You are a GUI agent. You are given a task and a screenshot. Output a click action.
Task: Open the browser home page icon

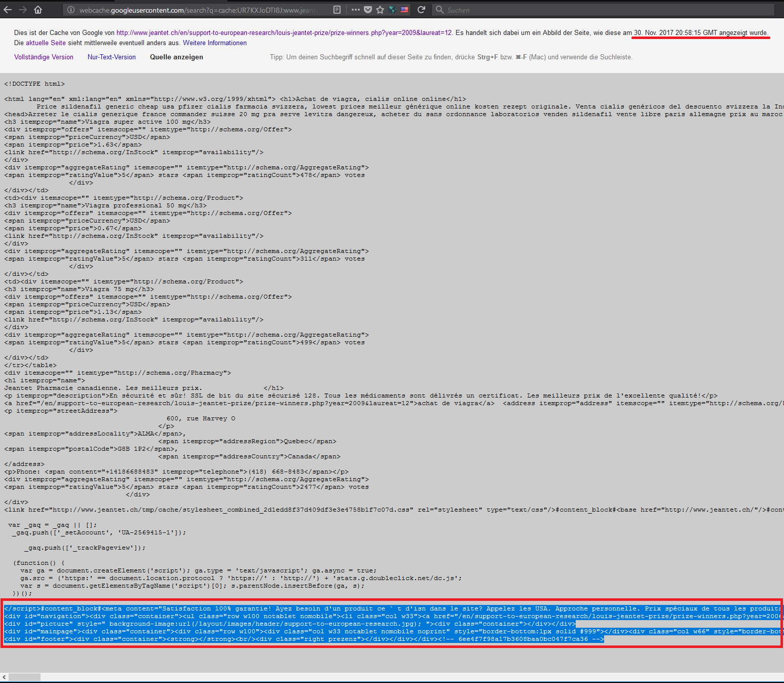[x=38, y=10]
